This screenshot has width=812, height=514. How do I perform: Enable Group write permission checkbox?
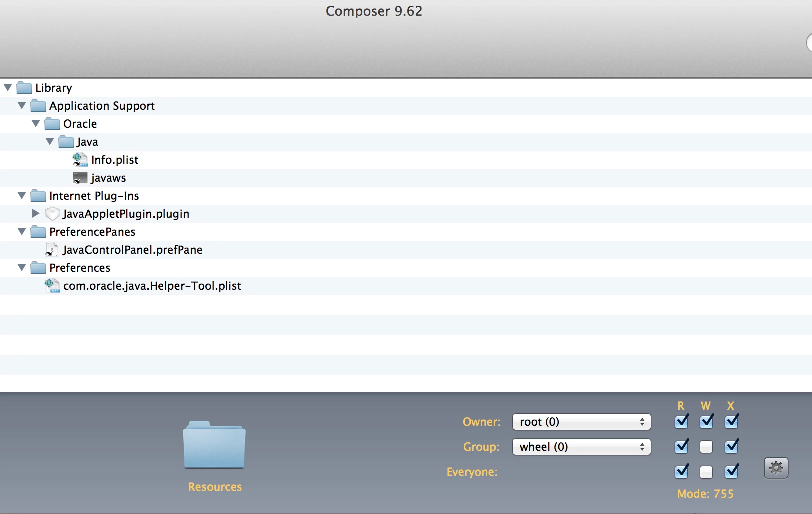706,447
